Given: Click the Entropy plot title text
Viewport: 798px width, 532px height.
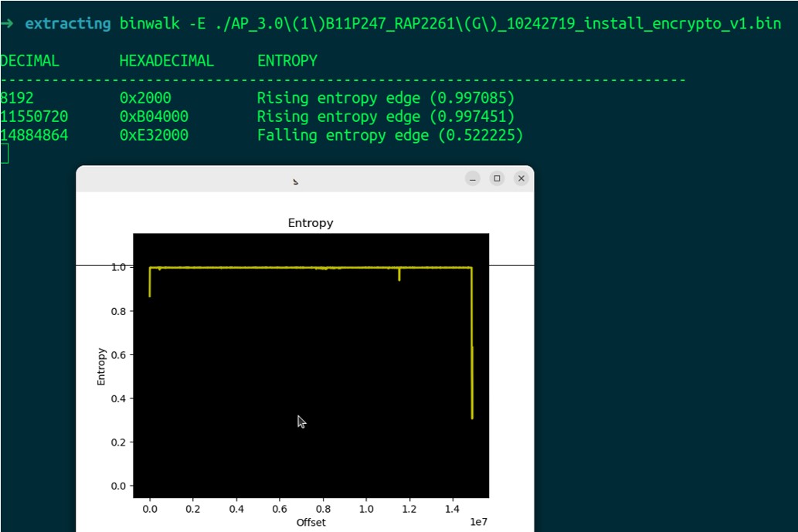Looking at the screenshot, I should click(310, 222).
